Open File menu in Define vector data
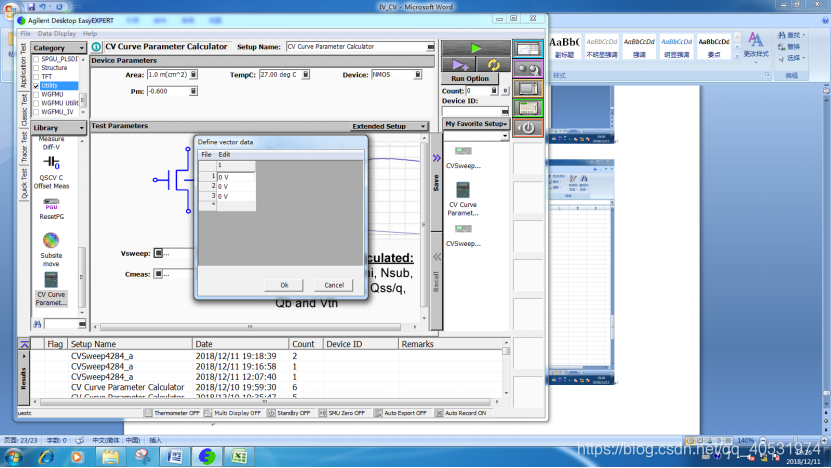 (x=206, y=155)
